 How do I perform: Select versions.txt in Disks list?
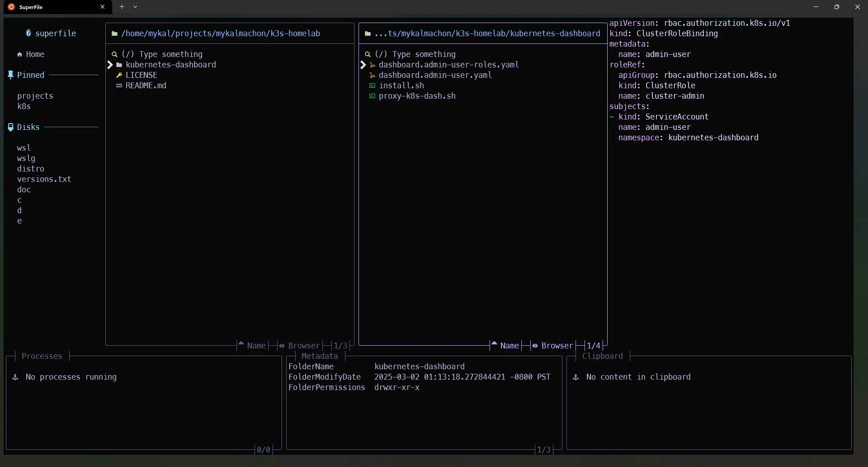[44, 179]
